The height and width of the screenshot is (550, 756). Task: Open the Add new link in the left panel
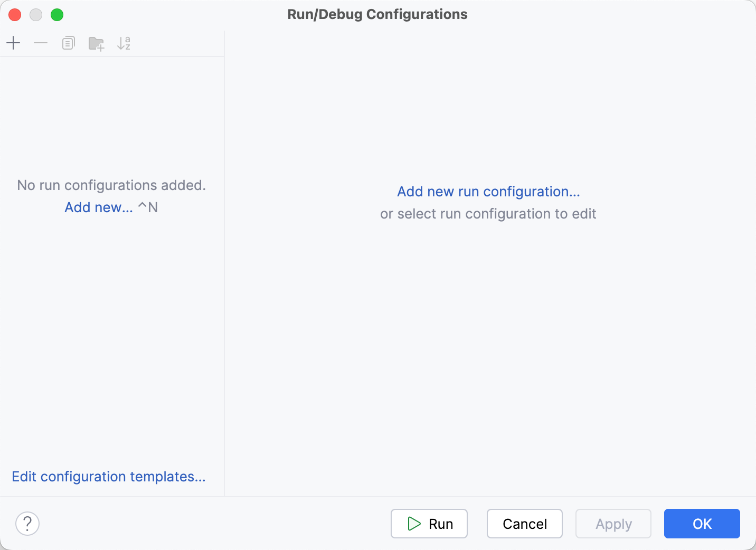[98, 207]
